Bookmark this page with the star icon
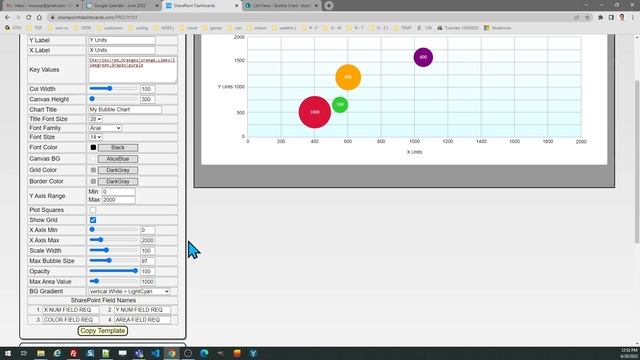Screen dimensions: 640x360 pos(587,18)
